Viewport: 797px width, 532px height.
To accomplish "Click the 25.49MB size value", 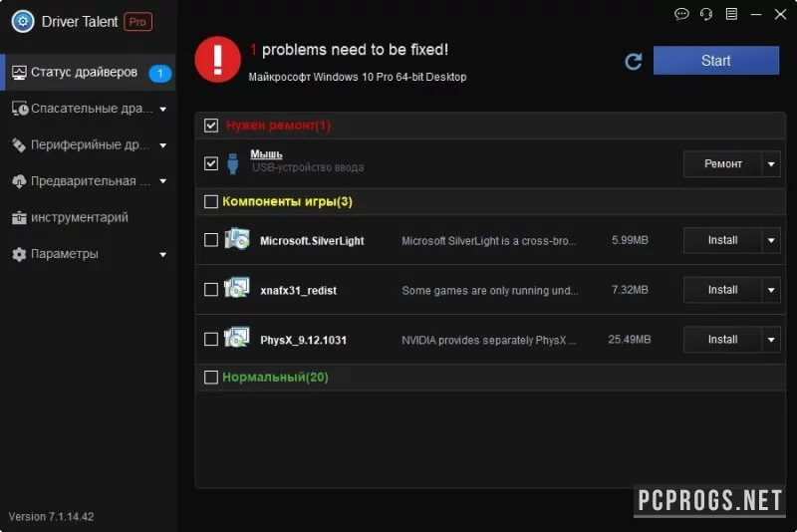I will coord(630,340).
